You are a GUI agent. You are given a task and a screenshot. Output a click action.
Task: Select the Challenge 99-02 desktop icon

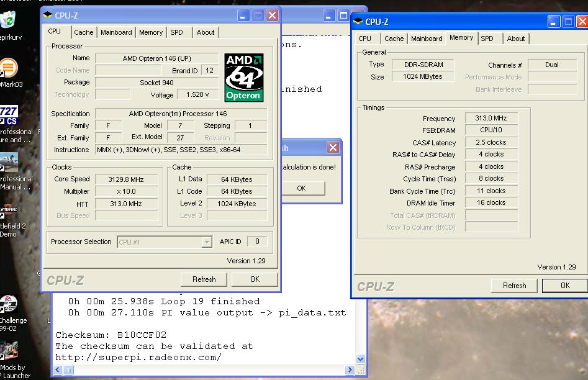point(9,305)
